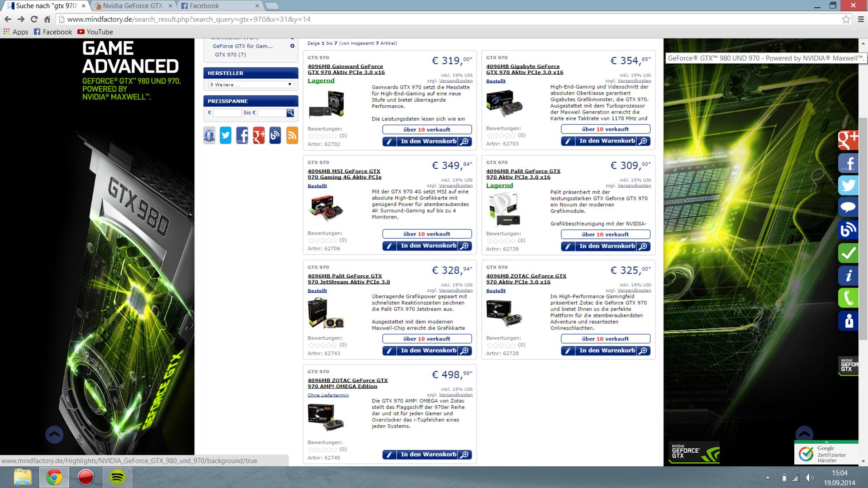Go to the browser home page icon
The height and width of the screenshot is (488, 868).
point(47,19)
